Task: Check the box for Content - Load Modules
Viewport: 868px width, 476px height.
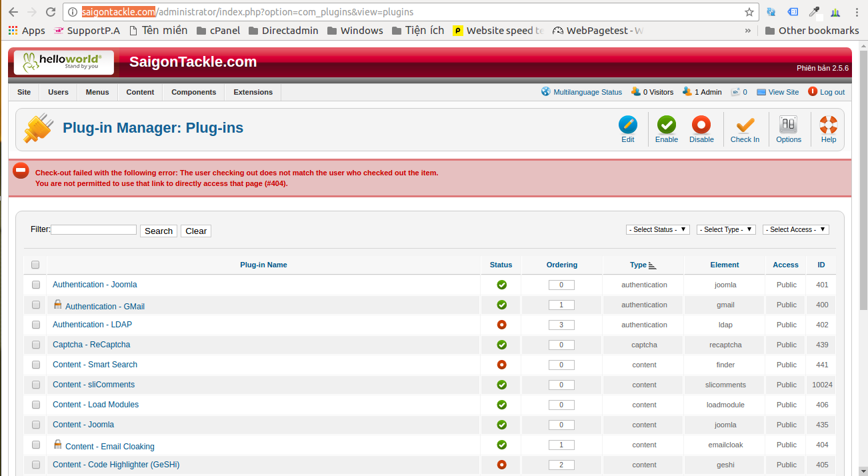Action: tap(36, 405)
